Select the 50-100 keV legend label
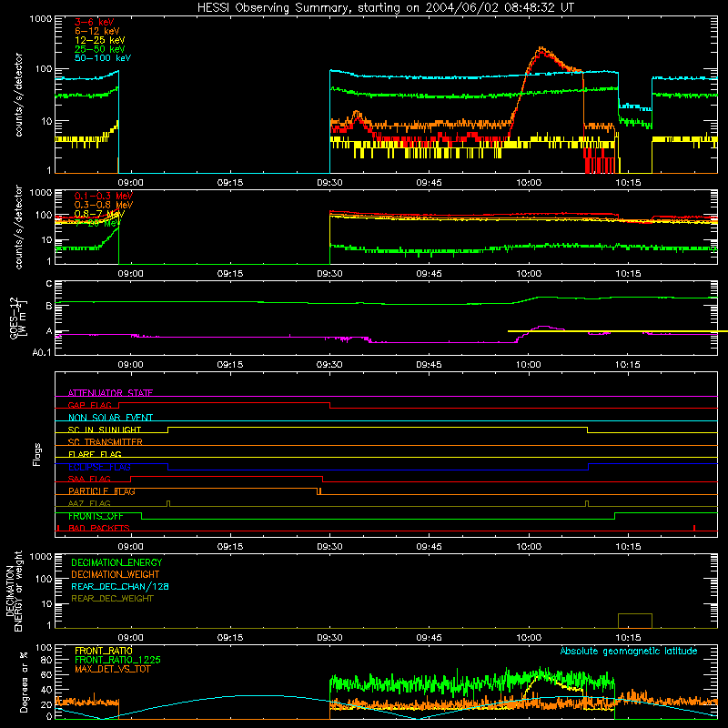This screenshot has height=728, width=728. (x=103, y=58)
